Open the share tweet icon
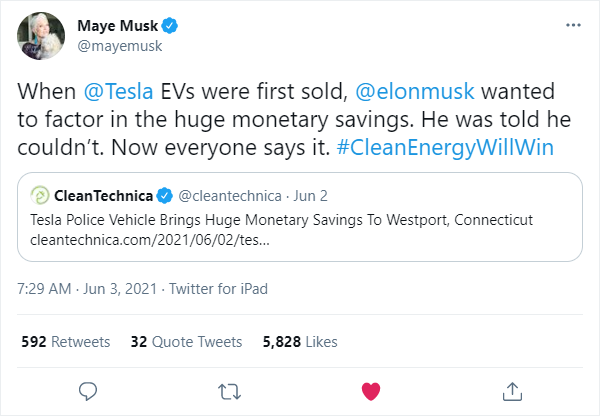This screenshot has height=416, width=600. (x=512, y=392)
